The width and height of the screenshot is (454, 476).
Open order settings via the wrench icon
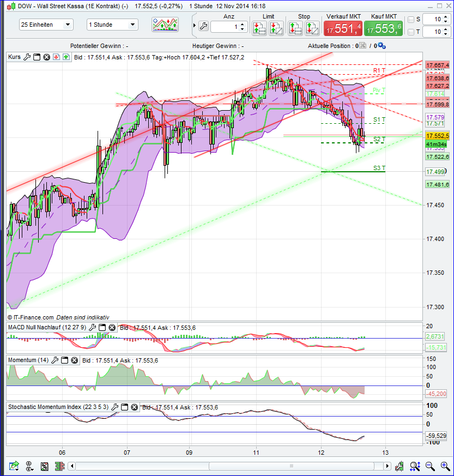[x=204, y=26]
